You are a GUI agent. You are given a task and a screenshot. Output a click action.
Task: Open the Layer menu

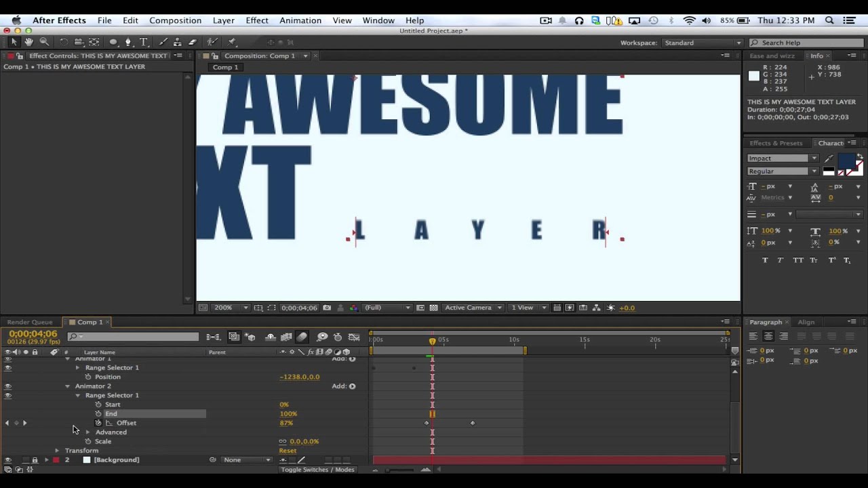223,20
